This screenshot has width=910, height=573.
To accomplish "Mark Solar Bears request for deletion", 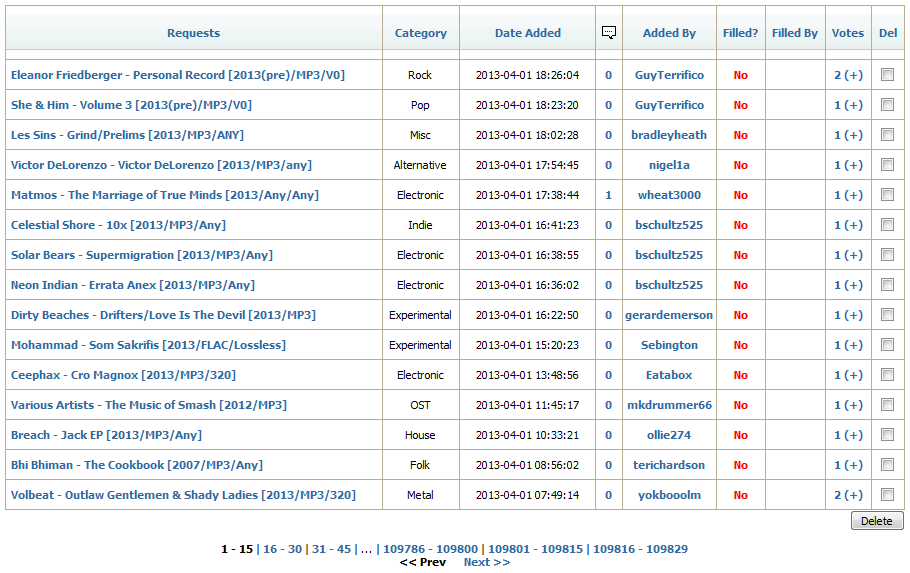I will 887,255.
